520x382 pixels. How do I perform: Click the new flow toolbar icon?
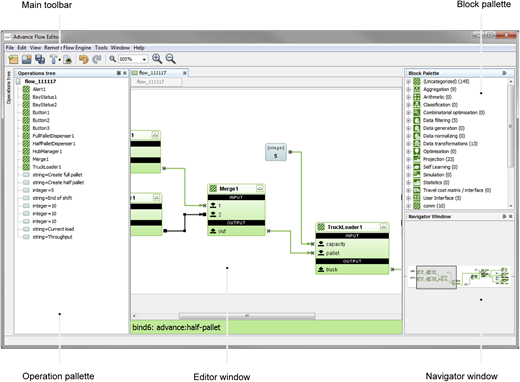point(13,59)
